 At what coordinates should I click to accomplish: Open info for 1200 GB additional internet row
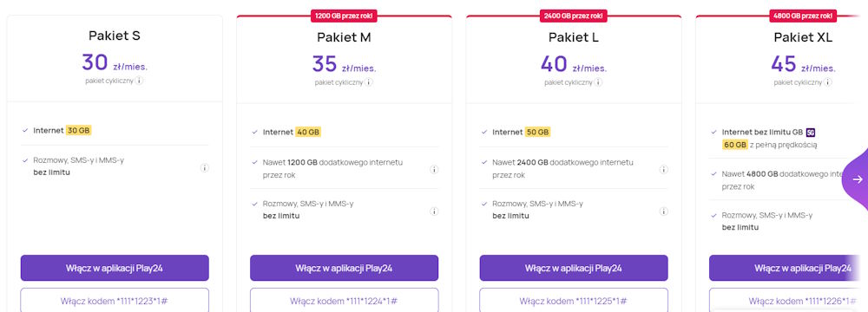click(x=434, y=169)
